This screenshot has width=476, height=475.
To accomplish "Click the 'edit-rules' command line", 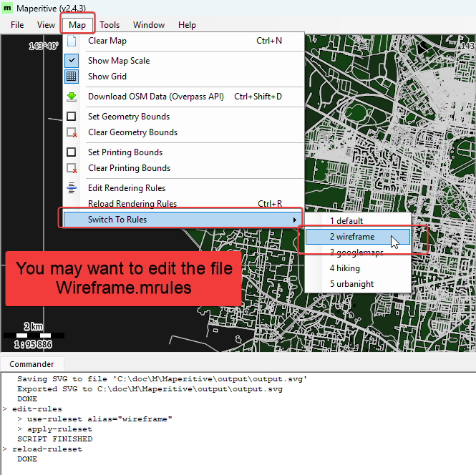I will click(37, 409).
